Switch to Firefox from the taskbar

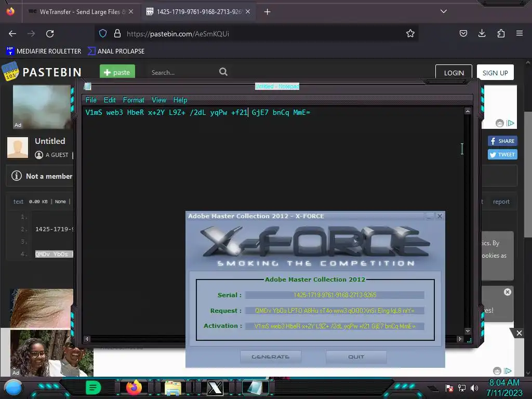click(x=134, y=388)
